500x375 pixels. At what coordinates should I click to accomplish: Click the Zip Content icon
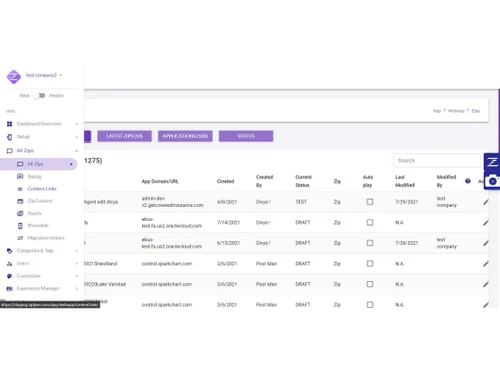(20, 201)
